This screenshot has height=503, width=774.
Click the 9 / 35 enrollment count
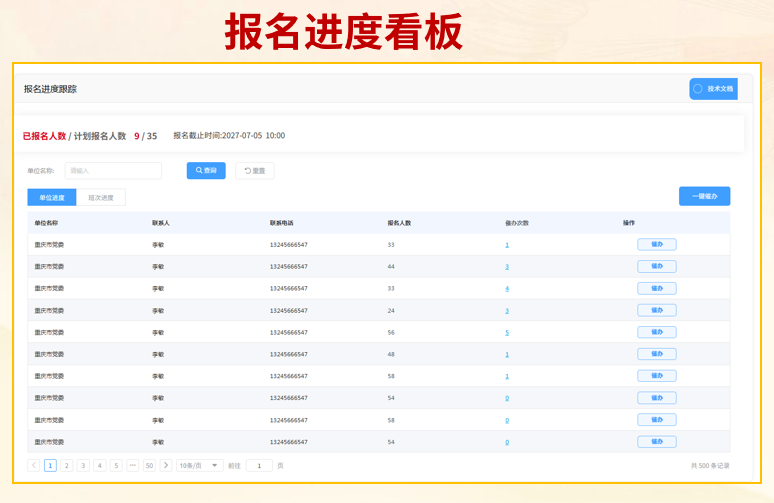[x=146, y=136]
